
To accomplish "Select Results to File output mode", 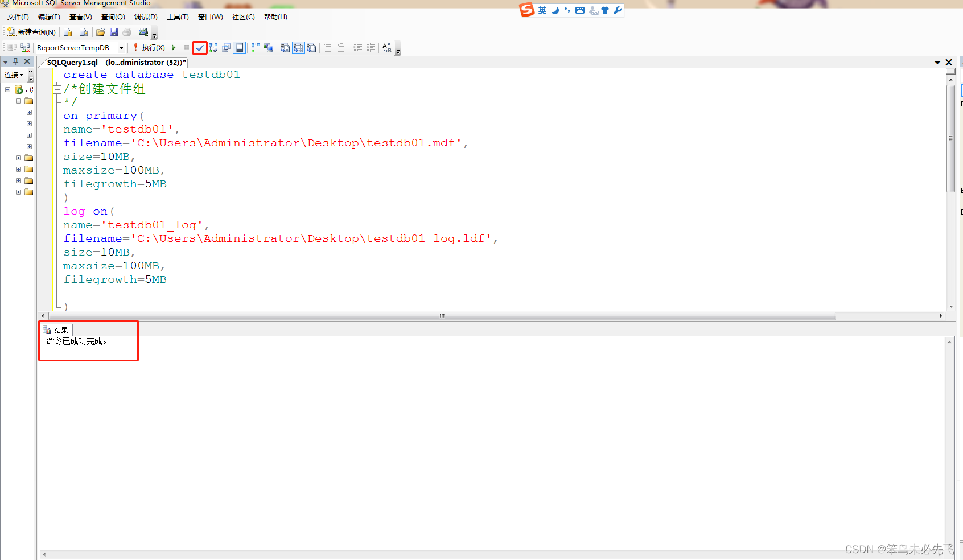I will (311, 48).
